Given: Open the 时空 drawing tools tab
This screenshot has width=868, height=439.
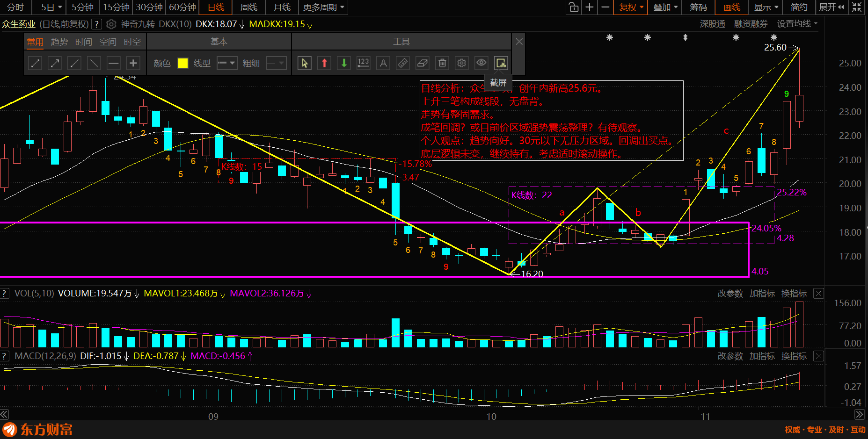Looking at the screenshot, I should 132,42.
